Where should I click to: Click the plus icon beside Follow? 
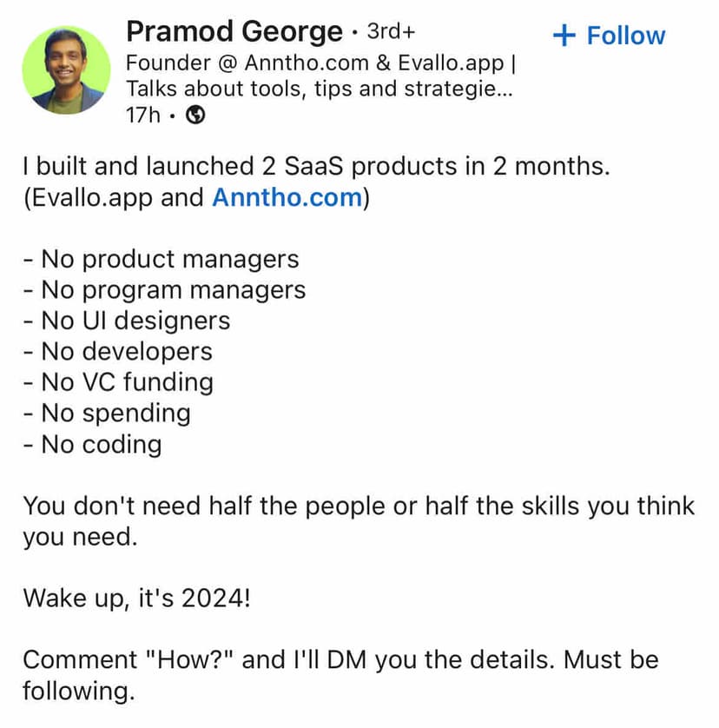[x=564, y=36]
